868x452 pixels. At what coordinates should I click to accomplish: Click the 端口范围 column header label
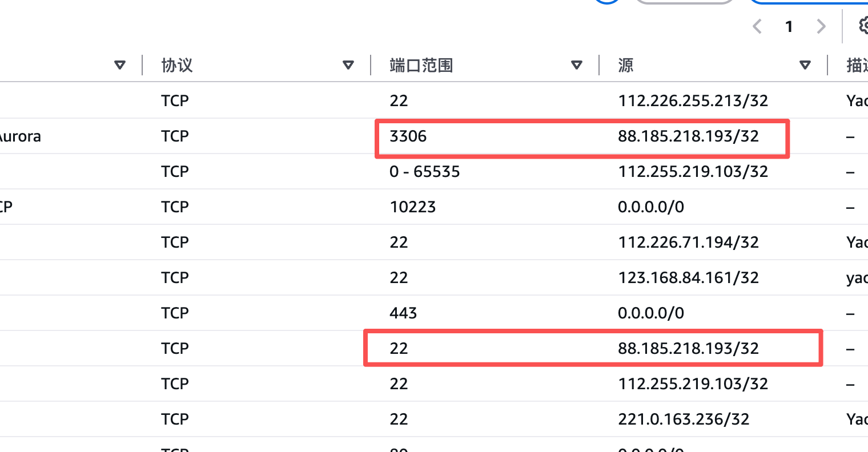pyautogui.click(x=421, y=65)
